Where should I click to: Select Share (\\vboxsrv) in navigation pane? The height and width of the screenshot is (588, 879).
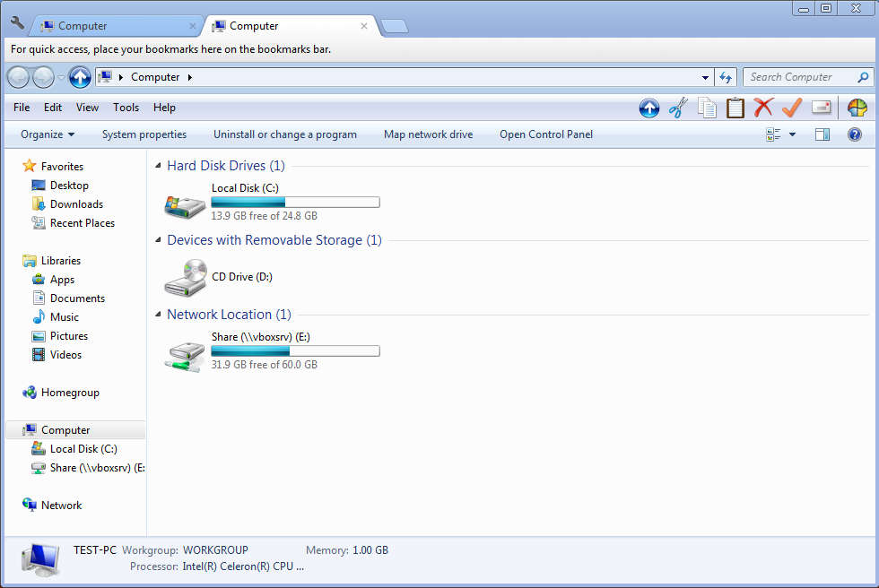tap(98, 468)
